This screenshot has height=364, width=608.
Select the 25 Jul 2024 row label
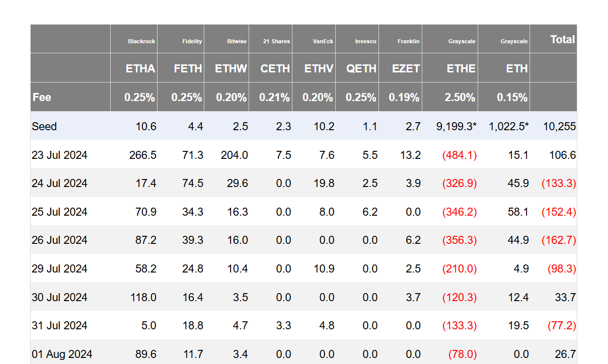tap(59, 212)
